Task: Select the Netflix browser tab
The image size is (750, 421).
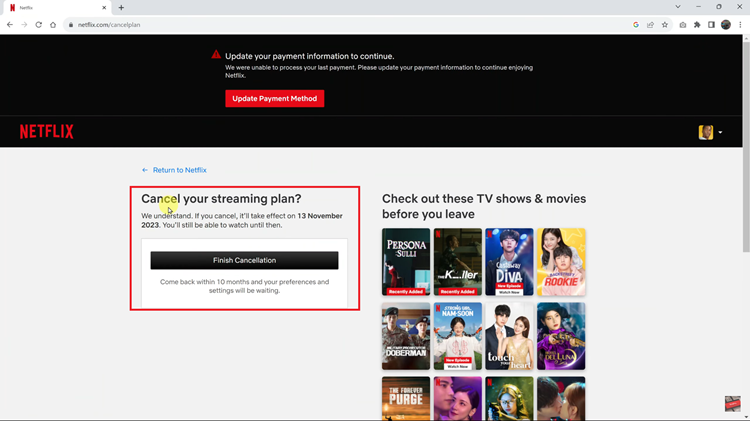Action: pyautogui.click(x=56, y=8)
